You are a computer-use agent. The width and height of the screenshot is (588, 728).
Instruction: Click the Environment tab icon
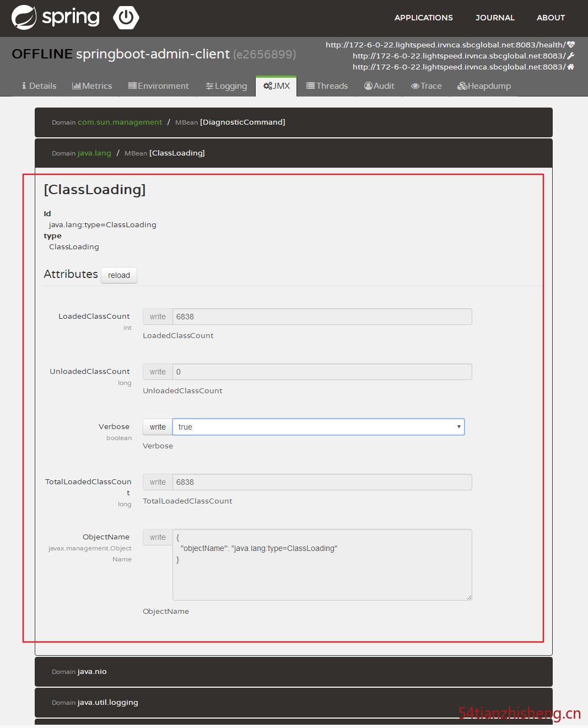(132, 85)
